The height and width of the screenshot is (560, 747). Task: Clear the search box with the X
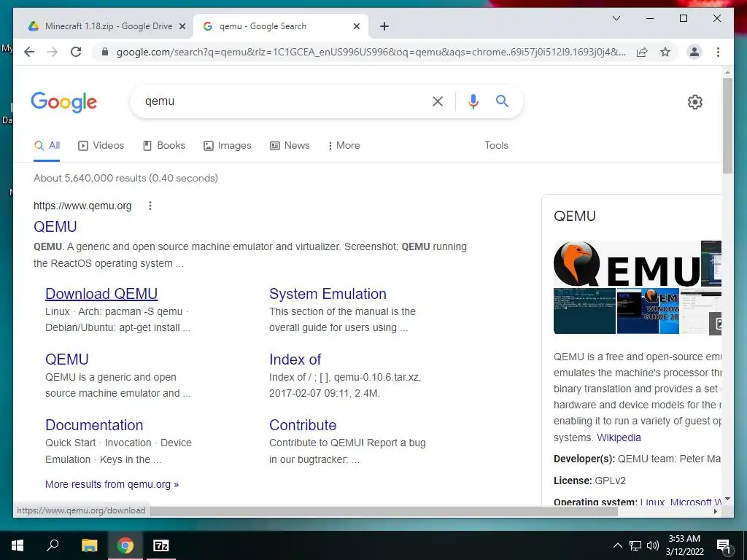pos(438,101)
